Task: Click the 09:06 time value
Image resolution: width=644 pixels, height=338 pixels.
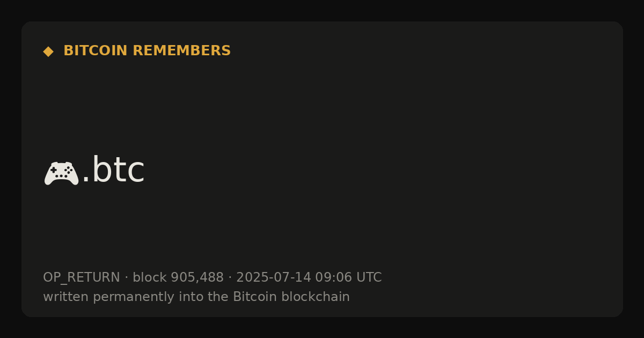Action: (333, 278)
